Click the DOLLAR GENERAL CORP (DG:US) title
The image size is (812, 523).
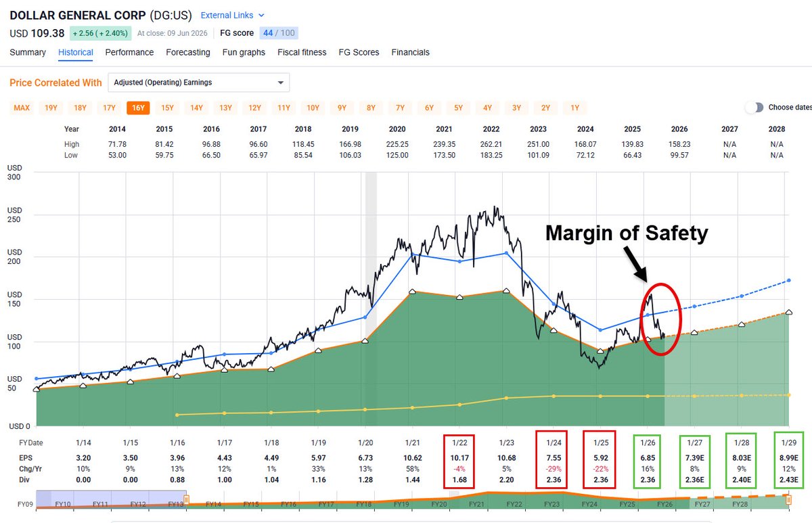[101, 15]
